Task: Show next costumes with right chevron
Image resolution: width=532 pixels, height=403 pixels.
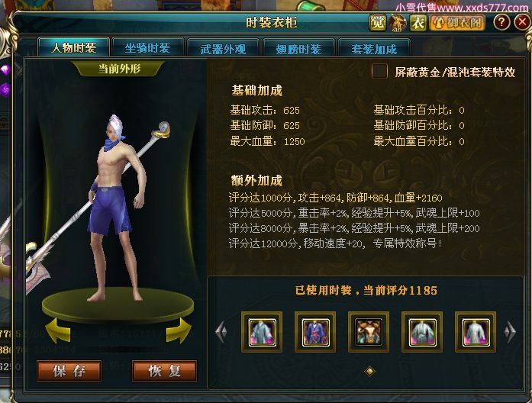Action: pyautogui.click(x=510, y=331)
